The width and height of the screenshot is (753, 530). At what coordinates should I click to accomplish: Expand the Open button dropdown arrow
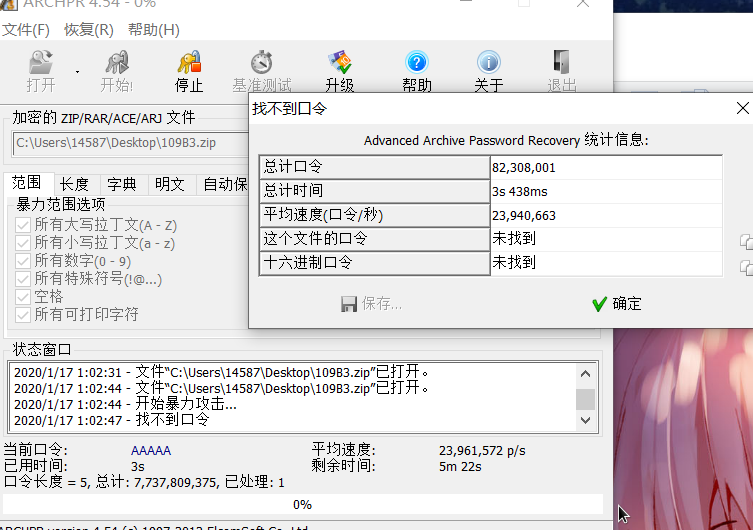coord(77,72)
